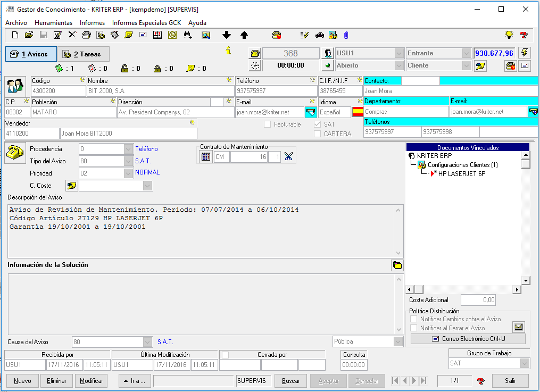Open the Abierto status dropdown
The width and height of the screenshot is (540, 392).
399,65
